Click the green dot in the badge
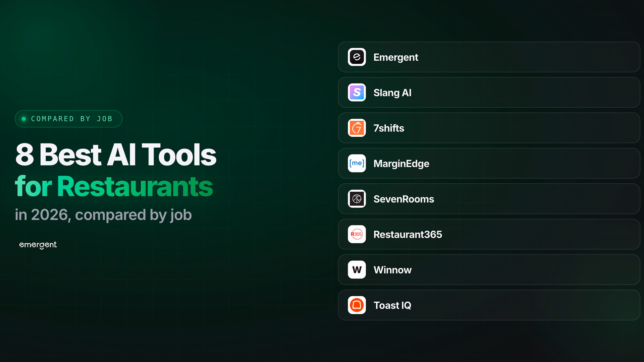The height and width of the screenshot is (362, 644). tap(24, 119)
